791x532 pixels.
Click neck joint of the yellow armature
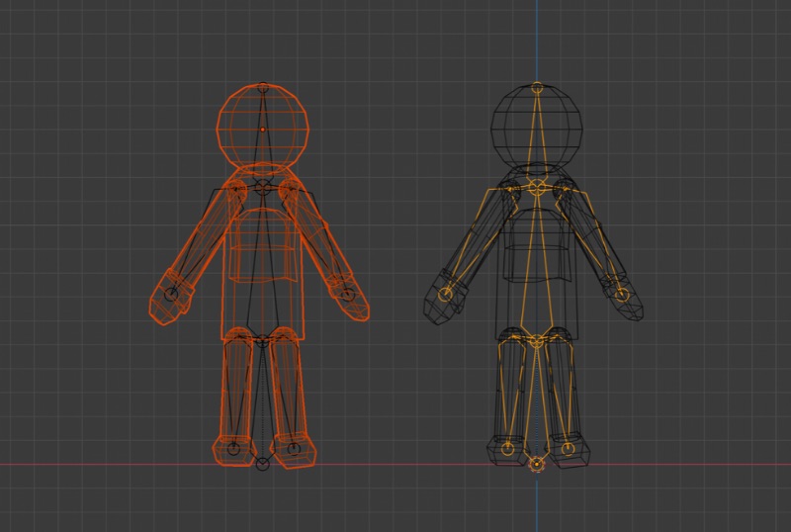[x=537, y=185]
